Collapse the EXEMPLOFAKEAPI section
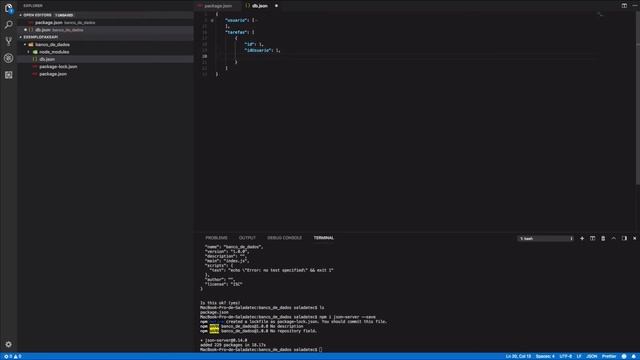The height and width of the screenshot is (360, 640). tap(20, 37)
